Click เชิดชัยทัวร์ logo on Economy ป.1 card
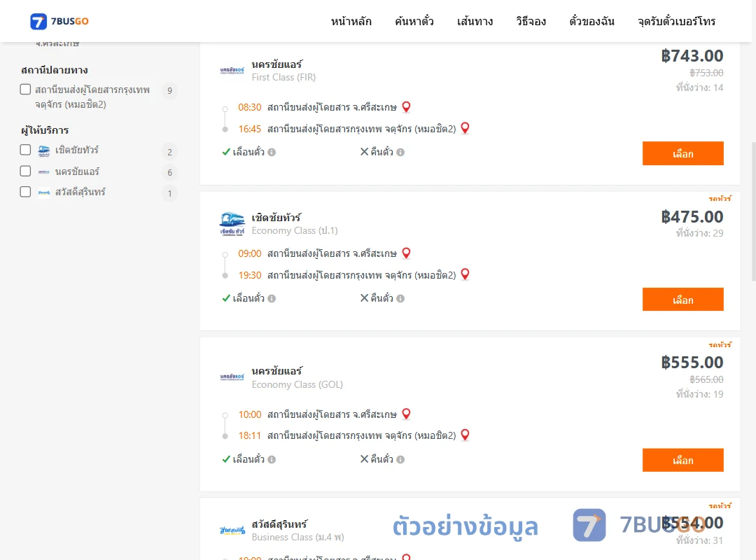This screenshot has width=756, height=560. click(232, 224)
